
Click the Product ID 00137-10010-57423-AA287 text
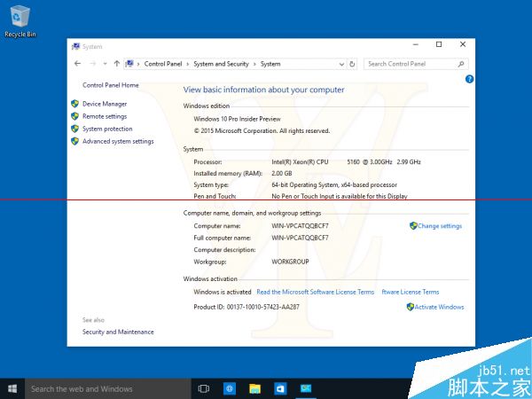pyautogui.click(x=246, y=307)
